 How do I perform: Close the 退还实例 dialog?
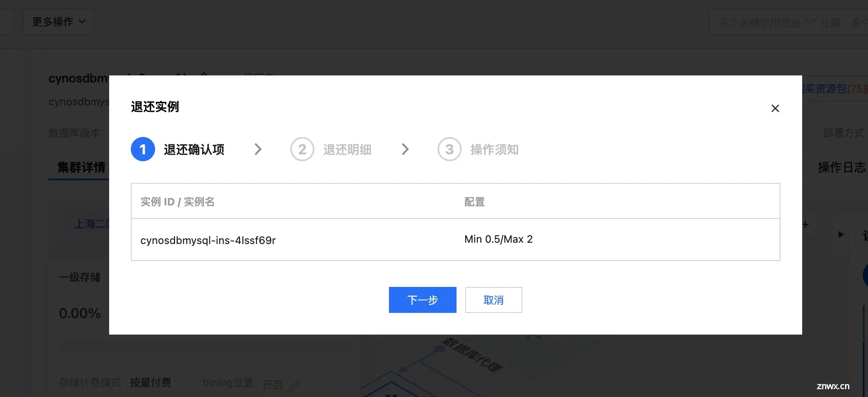(x=775, y=108)
